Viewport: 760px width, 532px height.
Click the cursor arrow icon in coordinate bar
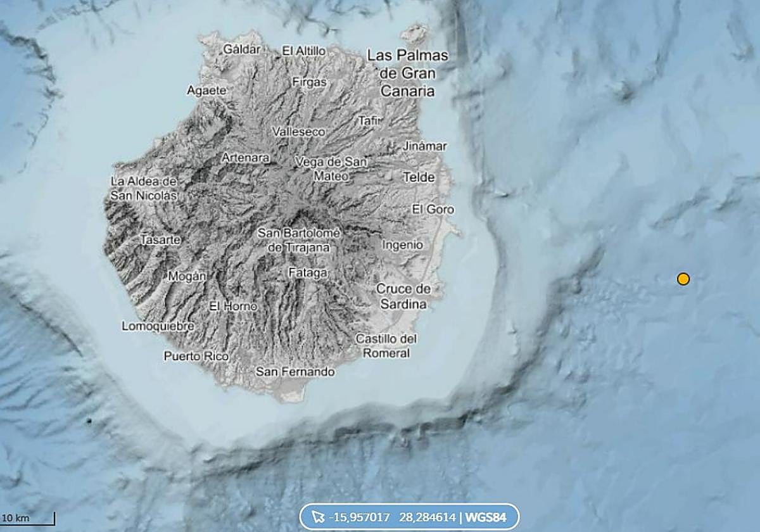tap(318, 517)
